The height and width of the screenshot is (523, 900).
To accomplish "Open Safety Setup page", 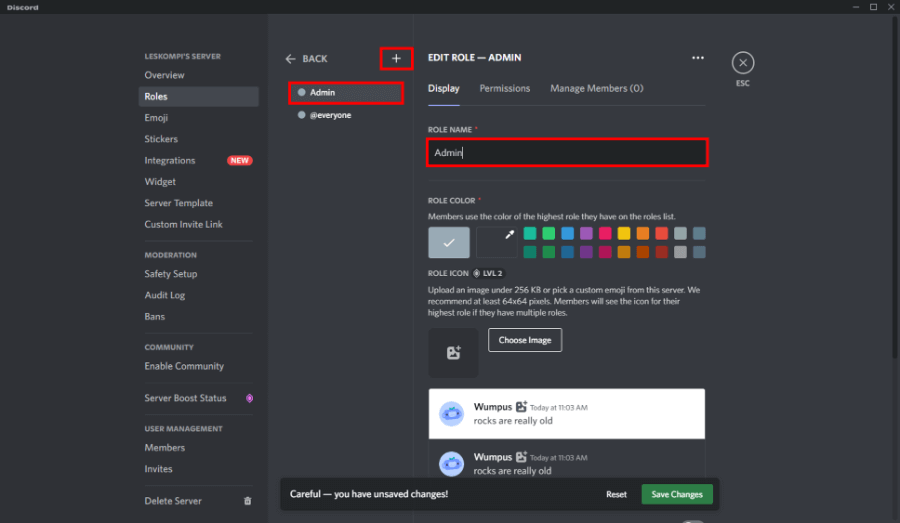I will pos(198,274).
